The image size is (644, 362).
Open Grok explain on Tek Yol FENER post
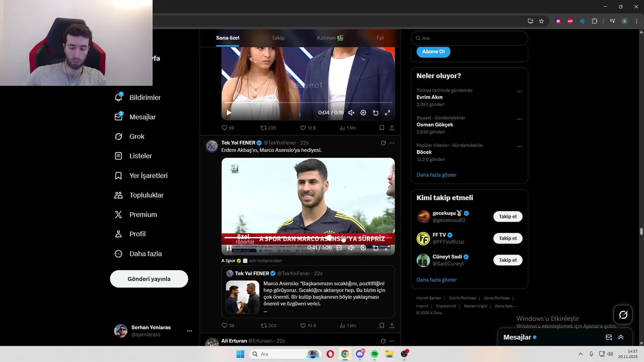pyautogui.click(x=383, y=143)
